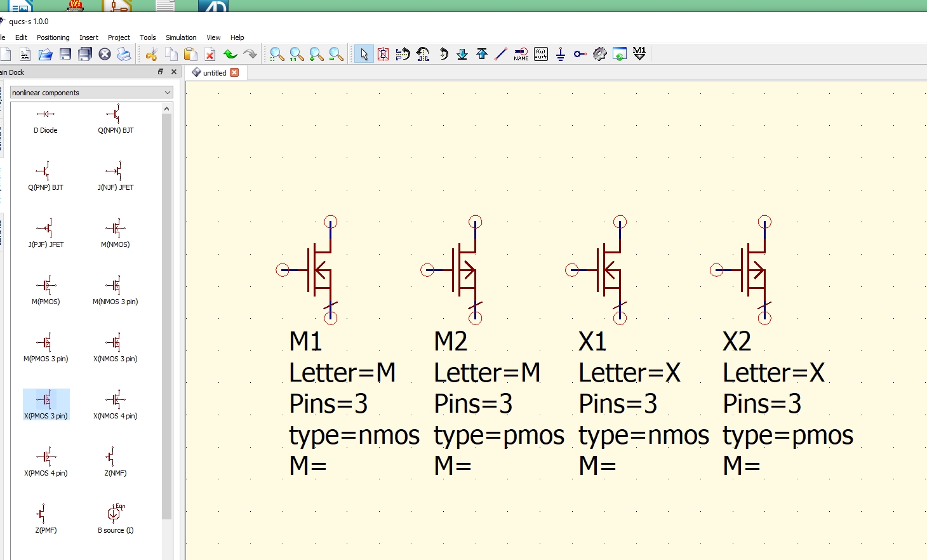Click the Undo arrow icon
Screen dimensions: 927x560
[x=230, y=54]
